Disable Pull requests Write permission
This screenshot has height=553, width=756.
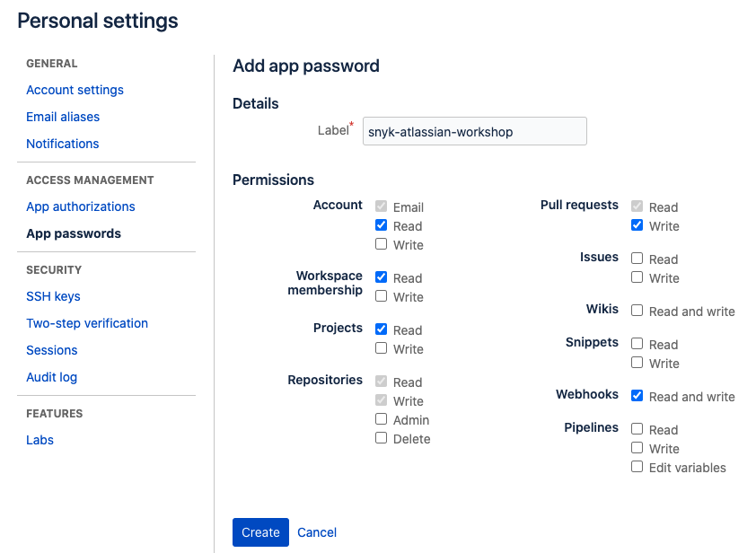(637, 226)
